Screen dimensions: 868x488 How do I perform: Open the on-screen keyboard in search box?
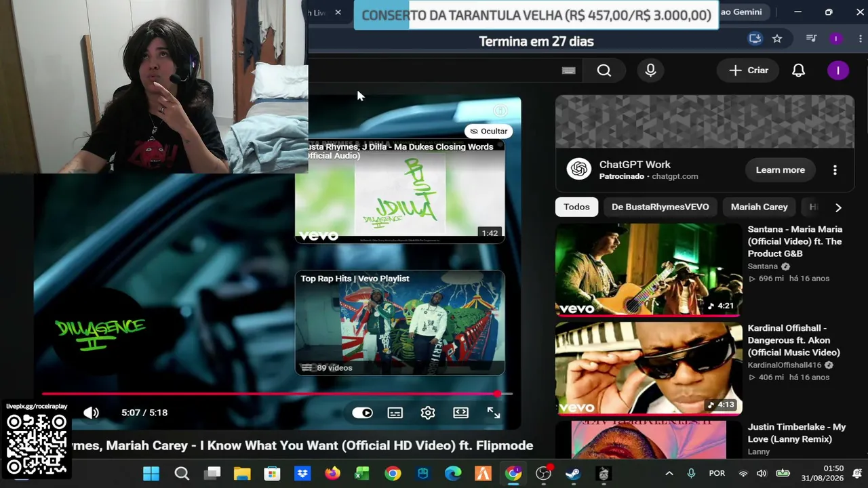569,70
